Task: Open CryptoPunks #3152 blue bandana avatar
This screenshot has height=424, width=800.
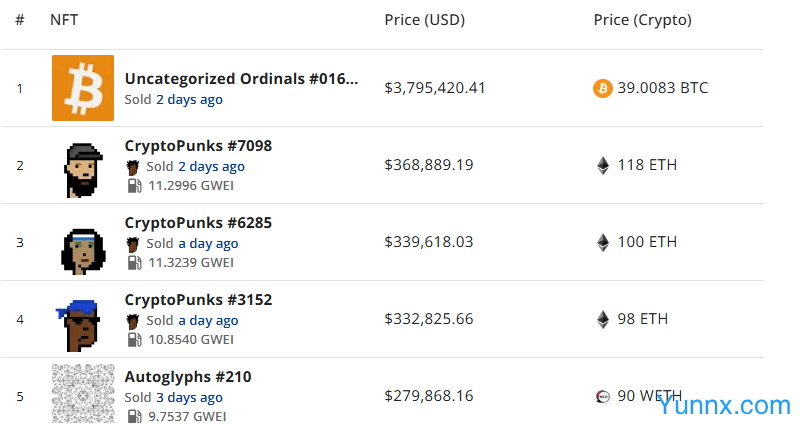Action: click(x=83, y=319)
